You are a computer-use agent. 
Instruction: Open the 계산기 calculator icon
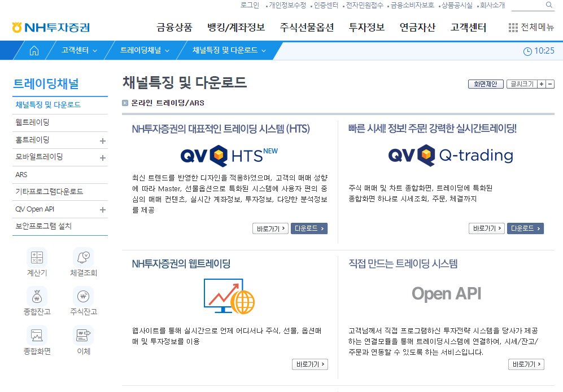pyautogui.click(x=37, y=257)
